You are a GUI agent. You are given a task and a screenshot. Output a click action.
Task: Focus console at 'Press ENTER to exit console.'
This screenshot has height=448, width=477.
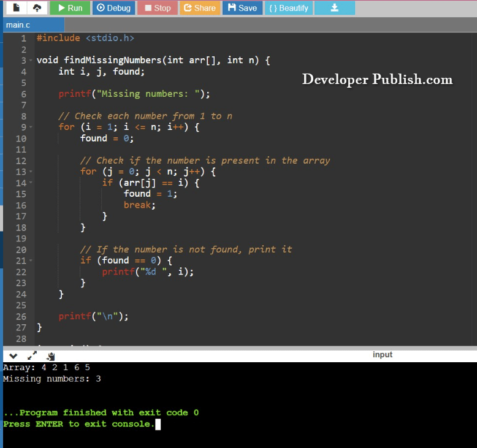79,424
